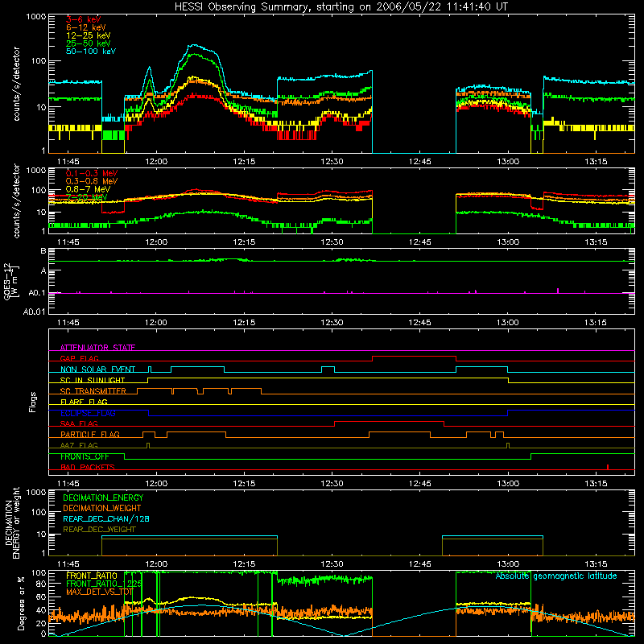This screenshot has height=644, width=644.
Task: Click the FRONT_RATIO_1225 legend label
Action: 105,584
